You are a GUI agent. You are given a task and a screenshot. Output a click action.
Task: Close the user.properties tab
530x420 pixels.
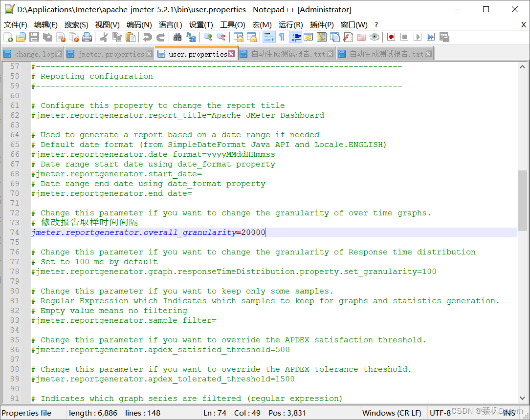pyautogui.click(x=231, y=54)
